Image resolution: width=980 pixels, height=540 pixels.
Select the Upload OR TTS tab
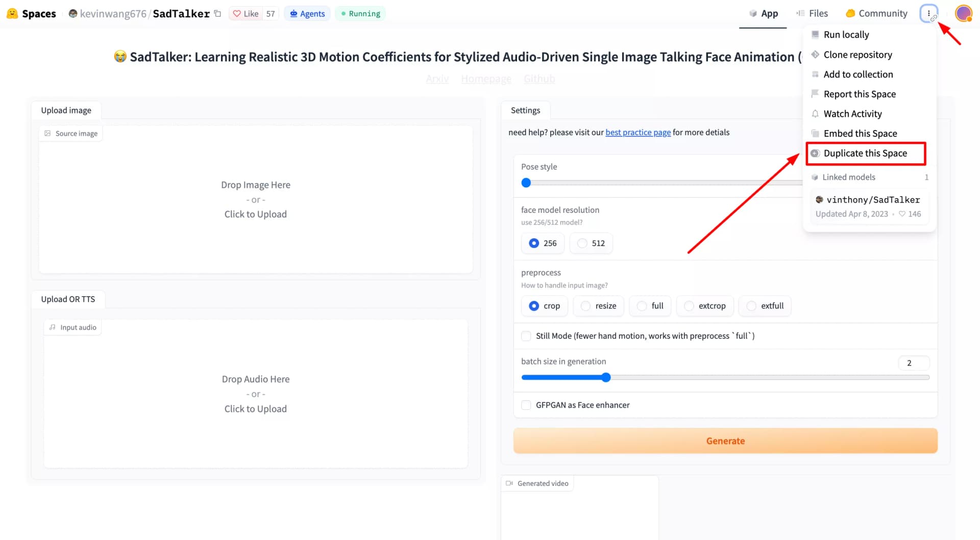pyautogui.click(x=68, y=299)
